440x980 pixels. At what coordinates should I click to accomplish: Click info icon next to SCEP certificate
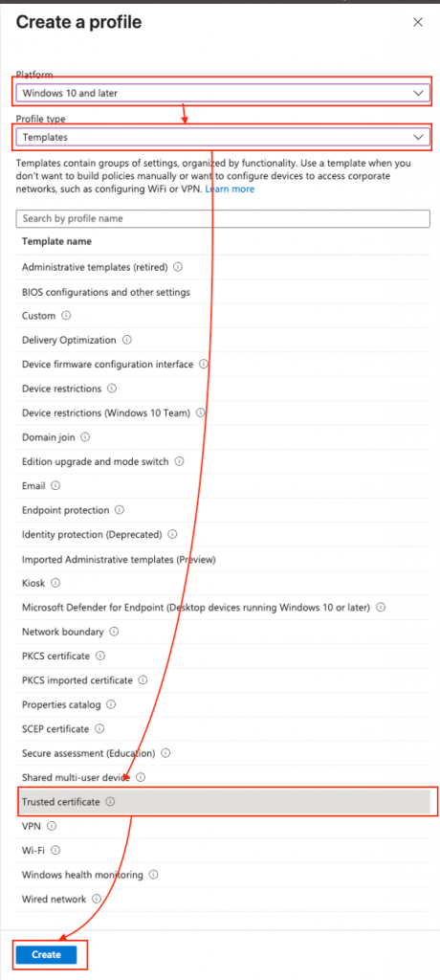click(x=99, y=728)
